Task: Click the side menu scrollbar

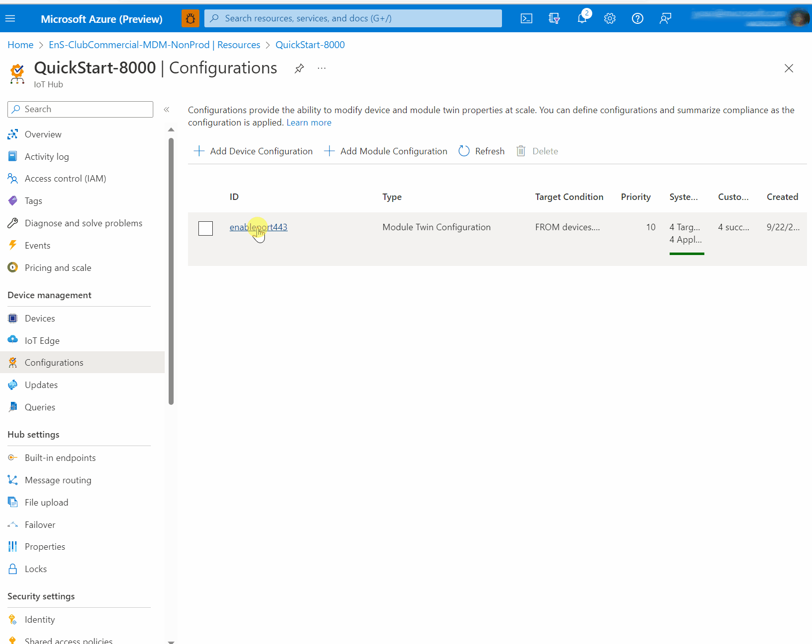Action: 171,271
